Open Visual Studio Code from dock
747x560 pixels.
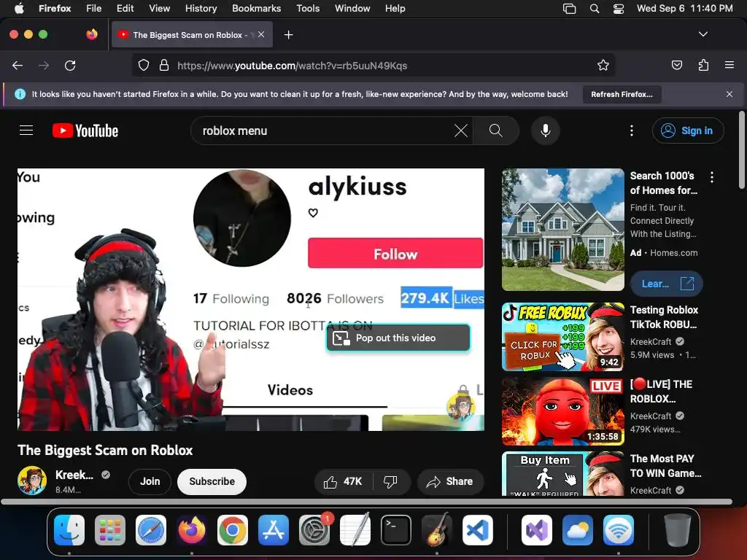pos(477,530)
